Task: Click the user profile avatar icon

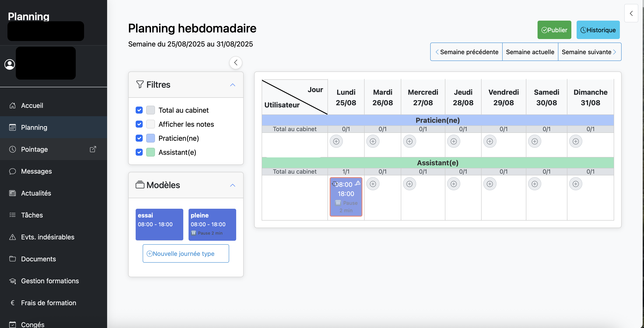Action: coord(10,64)
